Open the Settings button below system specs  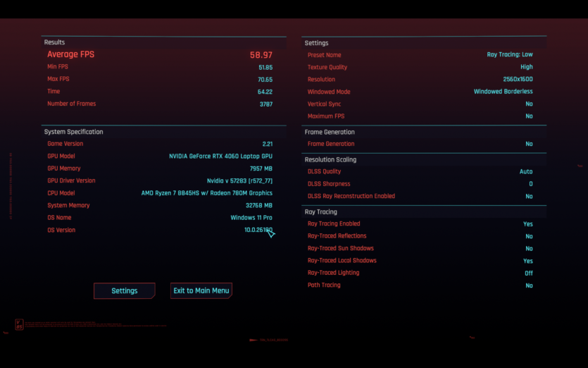pos(125,290)
